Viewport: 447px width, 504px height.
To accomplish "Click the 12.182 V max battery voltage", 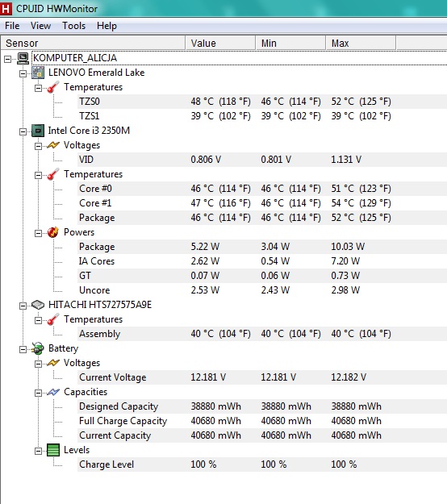I will (x=349, y=377).
